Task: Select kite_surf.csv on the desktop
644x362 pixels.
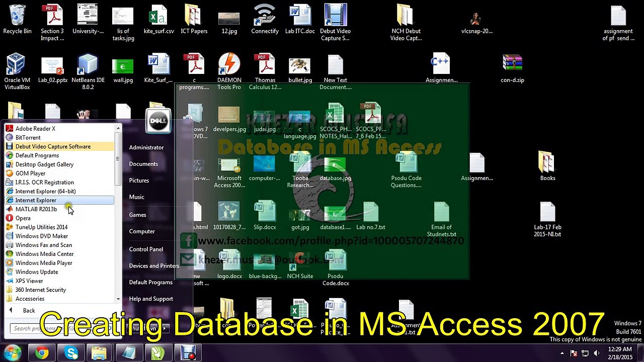Action: pos(158,20)
